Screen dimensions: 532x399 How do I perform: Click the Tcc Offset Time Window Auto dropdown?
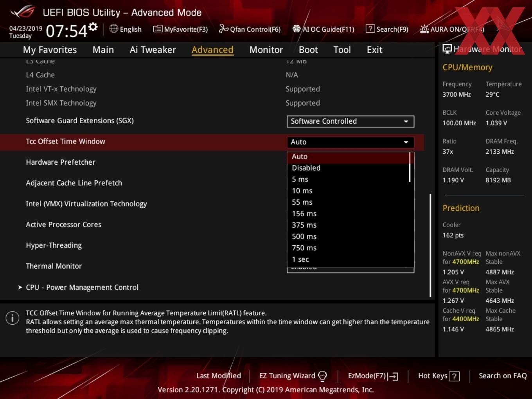click(350, 142)
